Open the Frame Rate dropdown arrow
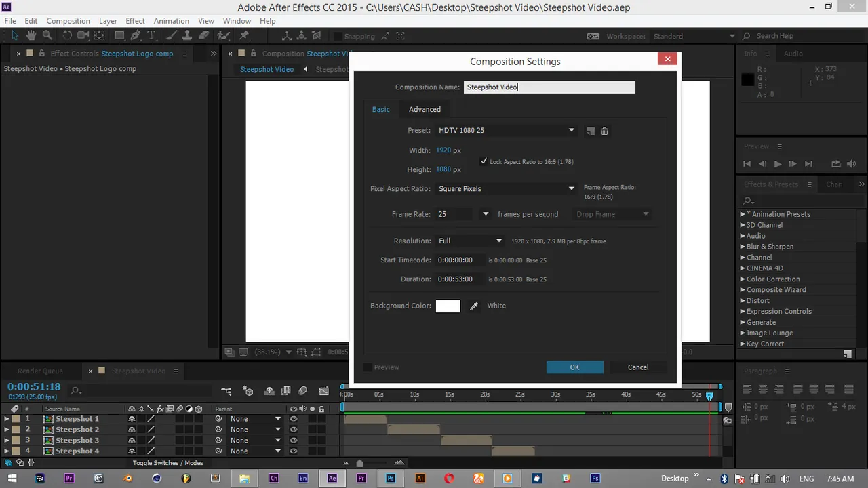 click(x=486, y=214)
